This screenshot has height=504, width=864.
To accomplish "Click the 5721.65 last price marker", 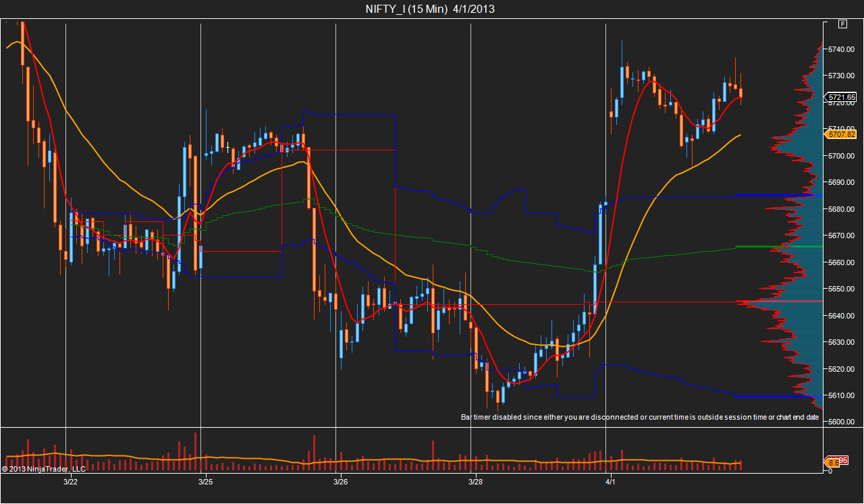I will point(842,97).
